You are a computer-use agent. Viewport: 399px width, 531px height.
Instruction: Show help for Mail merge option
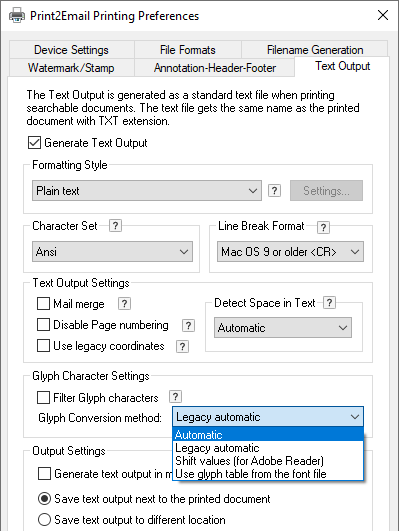coord(124,303)
